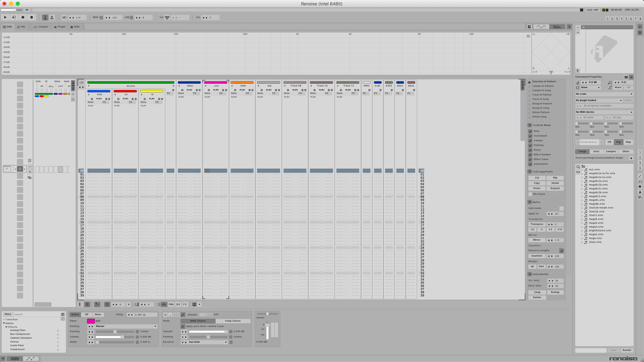This screenshot has height=362, width=644.
Task: Expand the Favorites tree node
Action: coord(4,319)
